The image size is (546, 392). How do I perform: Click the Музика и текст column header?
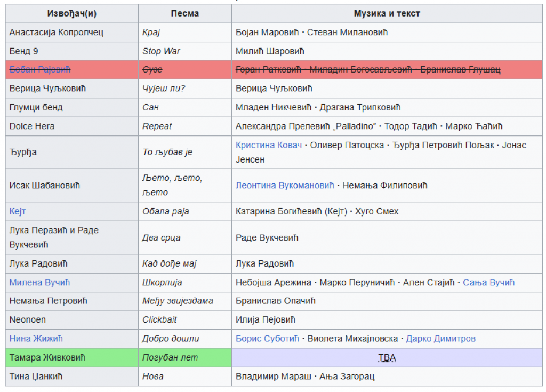pyautogui.click(x=387, y=13)
